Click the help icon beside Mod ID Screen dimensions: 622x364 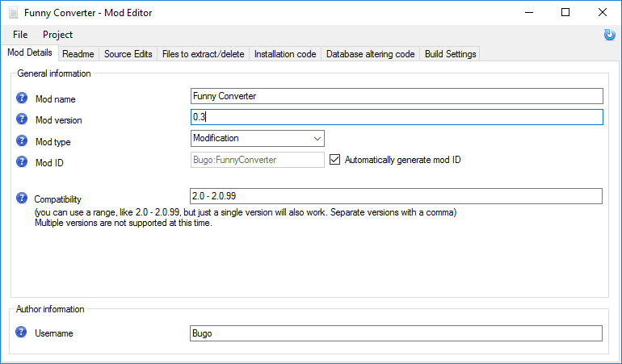click(22, 161)
